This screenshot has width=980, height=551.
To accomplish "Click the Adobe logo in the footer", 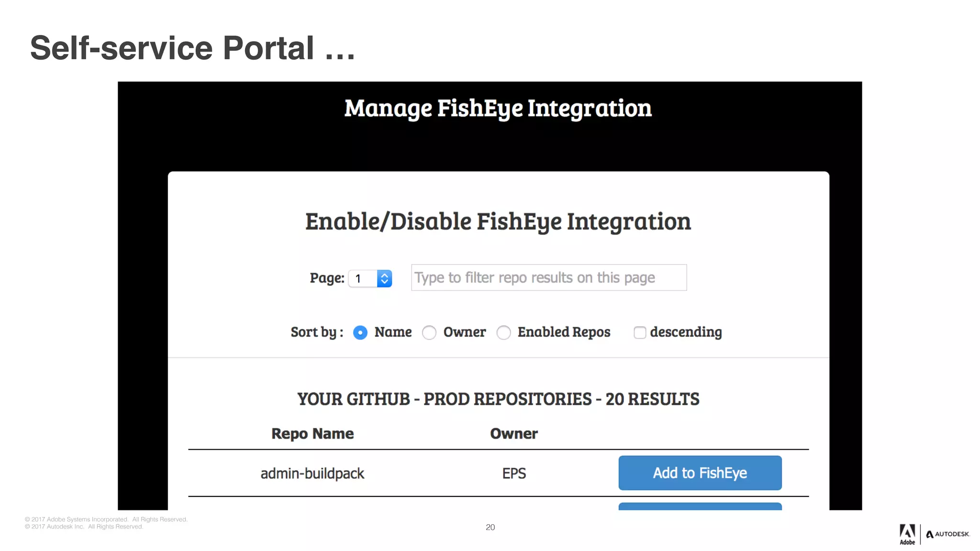I will click(907, 534).
